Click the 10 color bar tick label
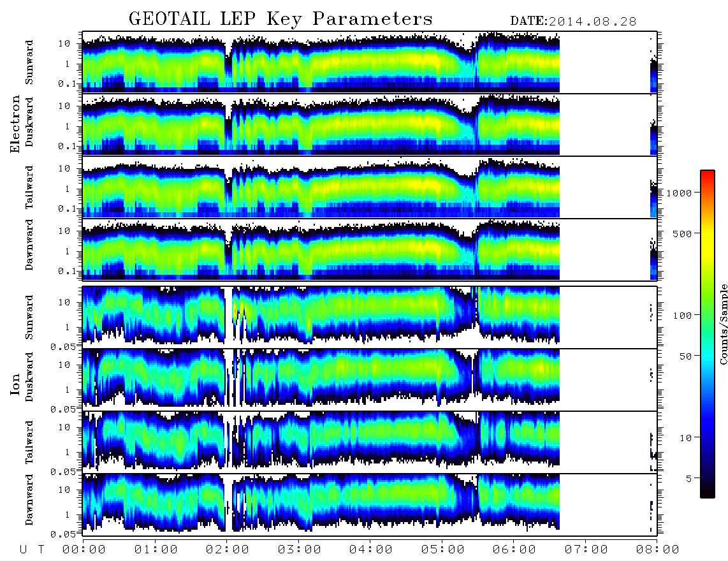728x561 pixels. (685, 438)
